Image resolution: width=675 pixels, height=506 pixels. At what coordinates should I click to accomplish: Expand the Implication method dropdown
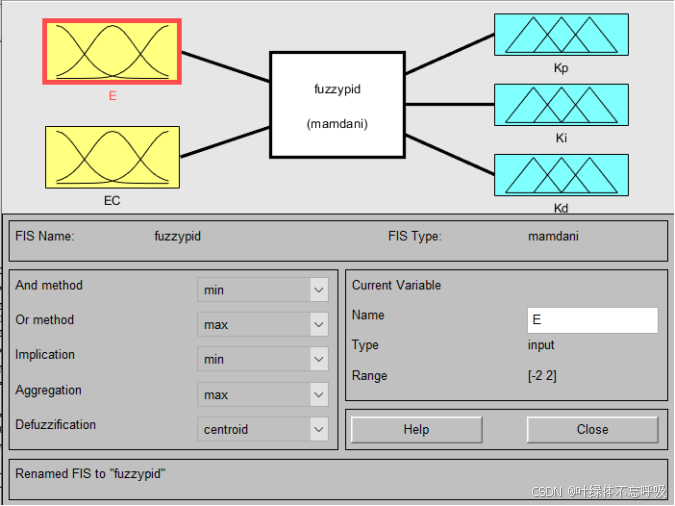coord(263,359)
